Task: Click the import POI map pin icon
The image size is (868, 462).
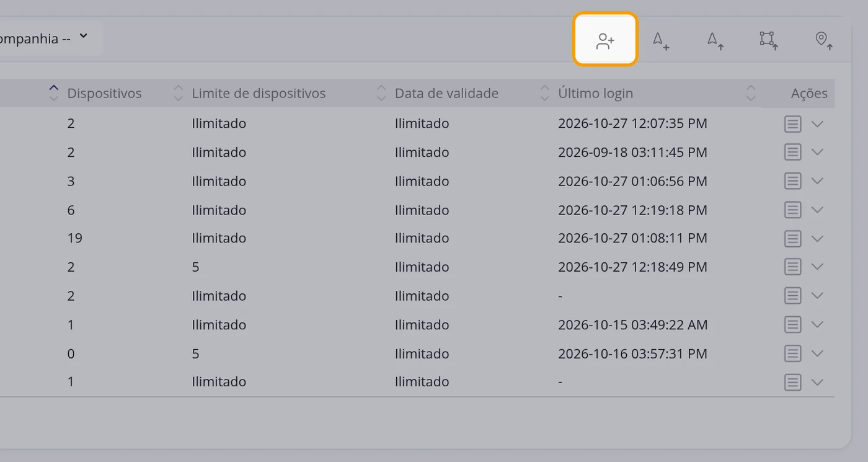Action: click(823, 40)
